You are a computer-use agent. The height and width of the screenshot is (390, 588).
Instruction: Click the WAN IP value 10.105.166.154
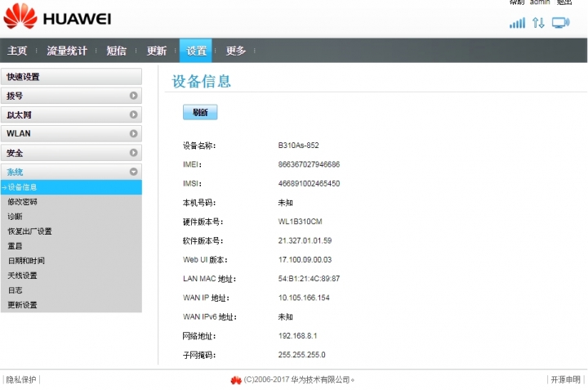click(304, 298)
